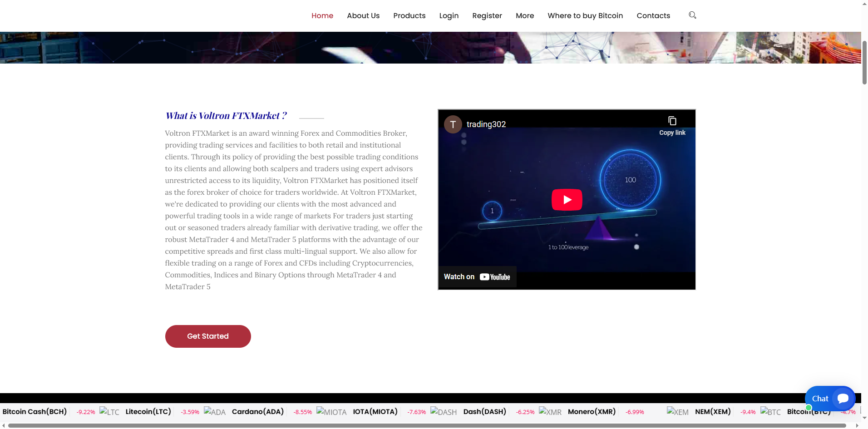Select Monero(XMR) in the ticker

[592, 412]
